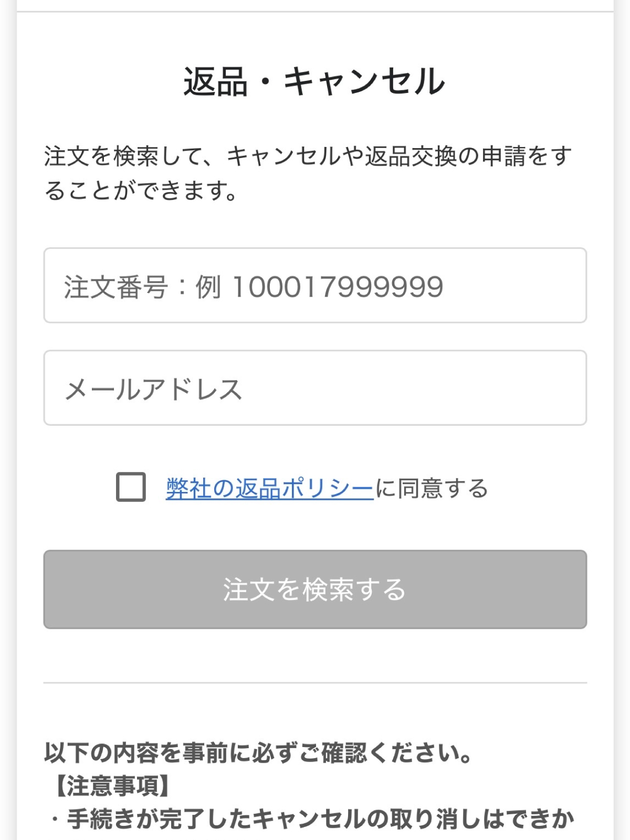This screenshot has width=630, height=840.
Task: Click the gray margin right of the card
Action: 622,420
